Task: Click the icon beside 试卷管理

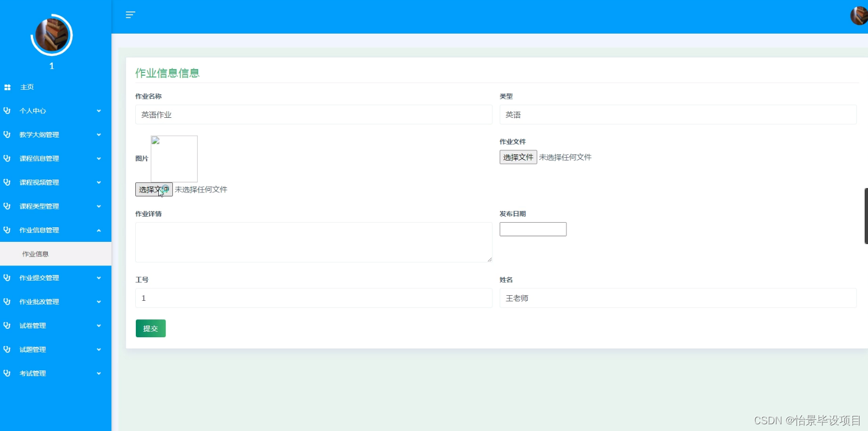Action: pyautogui.click(x=7, y=325)
